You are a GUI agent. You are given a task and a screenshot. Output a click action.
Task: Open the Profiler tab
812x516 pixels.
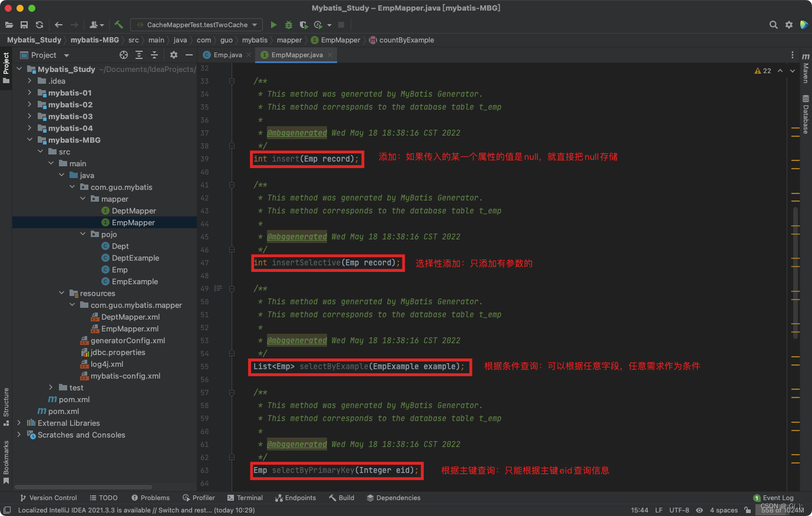coord(199,498)
